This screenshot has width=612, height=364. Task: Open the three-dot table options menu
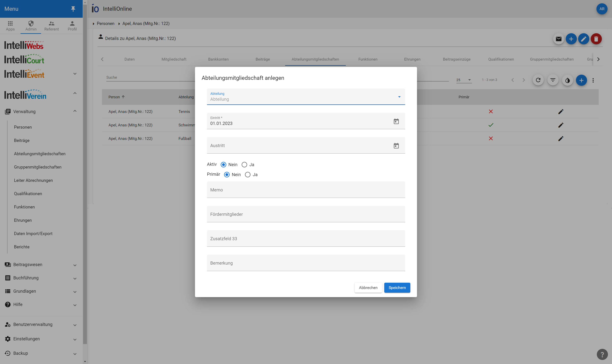point(593,80)
